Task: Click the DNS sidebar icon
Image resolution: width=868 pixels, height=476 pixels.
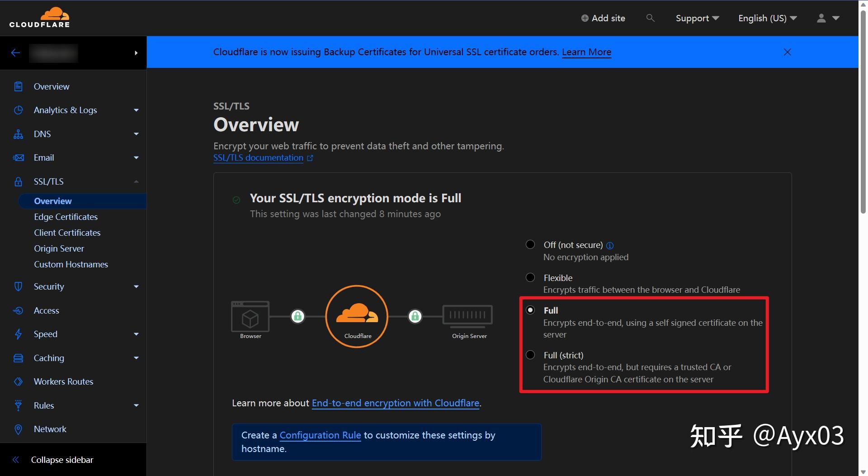Action: point(18,134)
